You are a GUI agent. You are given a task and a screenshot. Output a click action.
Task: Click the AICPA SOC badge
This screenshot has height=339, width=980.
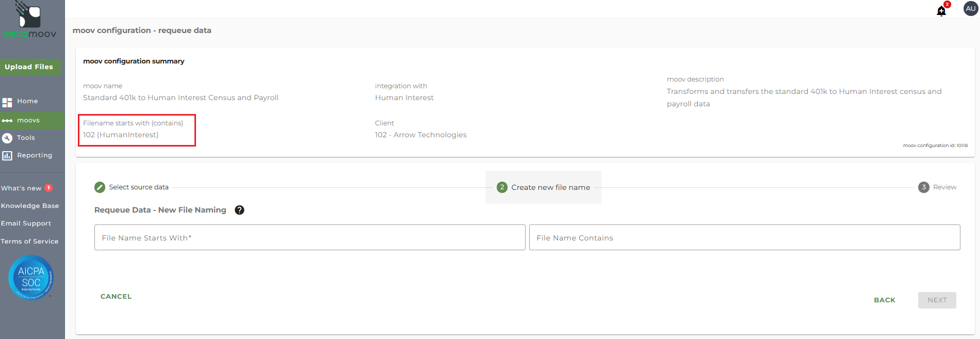(x=31, y=278)
